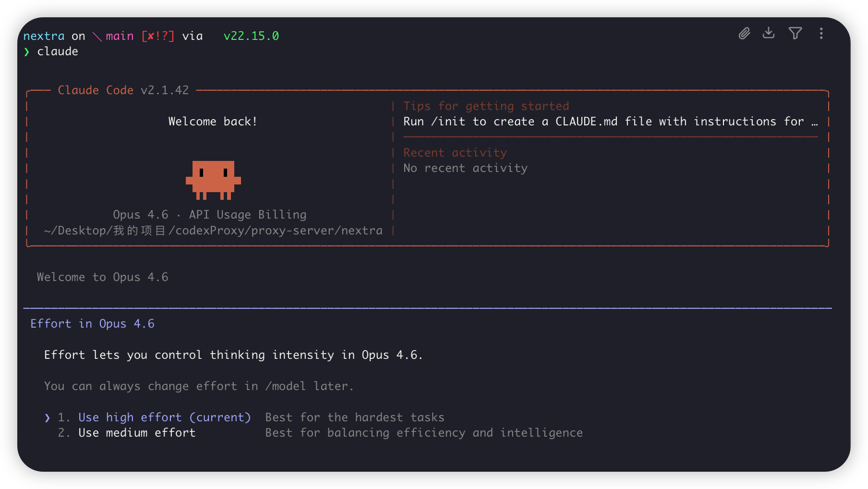Click the red git status indicator [✘!?]
The image size is (868, 489).
click(158, 36)
